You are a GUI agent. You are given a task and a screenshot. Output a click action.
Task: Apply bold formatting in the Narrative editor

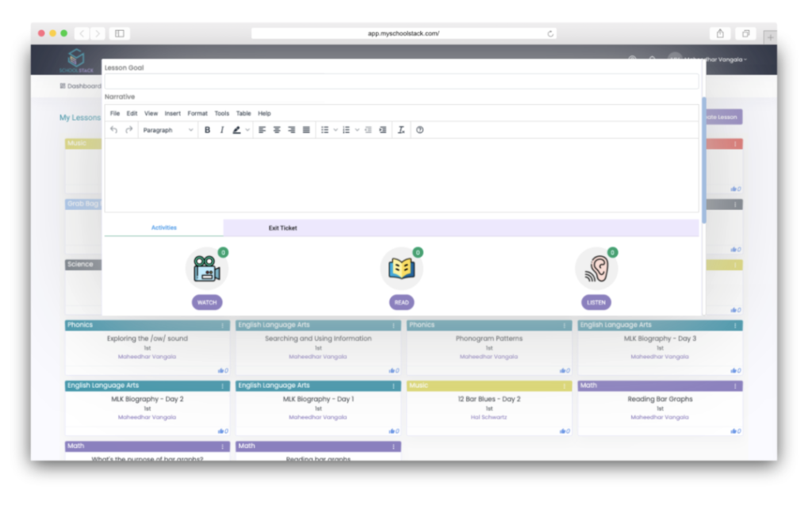(207, 129)
